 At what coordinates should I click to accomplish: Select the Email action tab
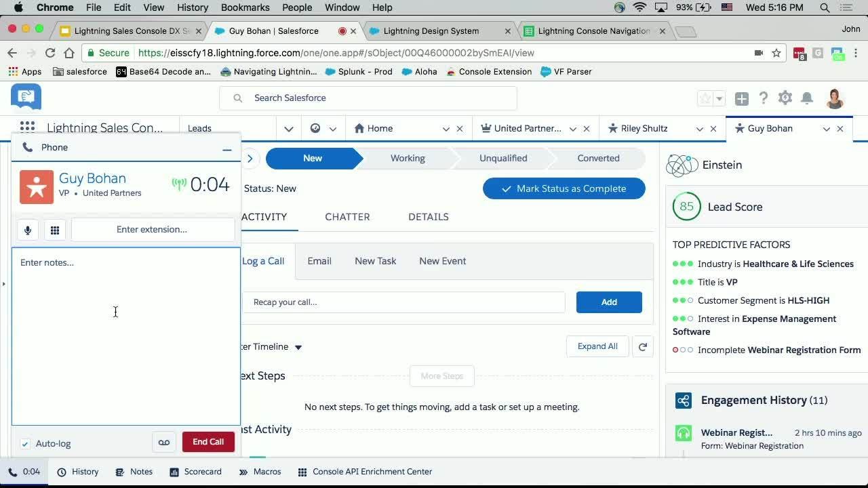click(x=319, y=261)
